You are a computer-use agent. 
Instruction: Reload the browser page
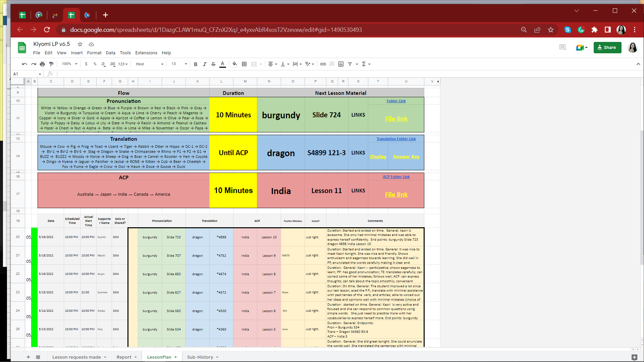point(47,29)
